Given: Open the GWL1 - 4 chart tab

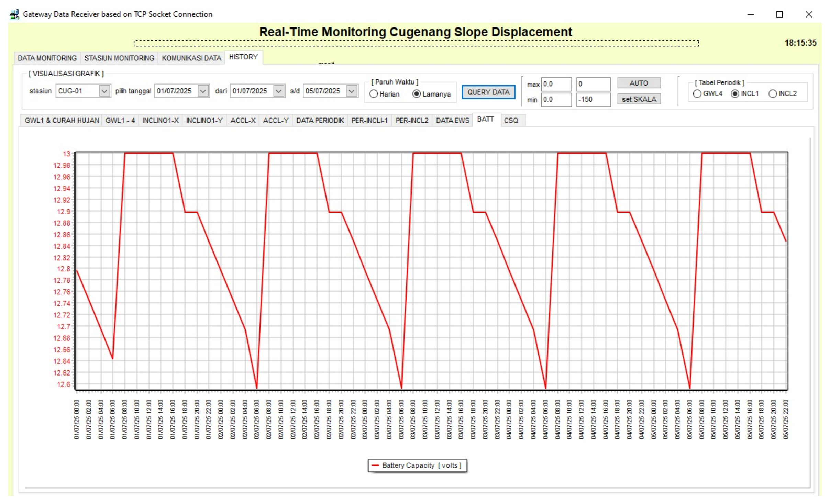Looking at the screenshot, I should 120,121.
